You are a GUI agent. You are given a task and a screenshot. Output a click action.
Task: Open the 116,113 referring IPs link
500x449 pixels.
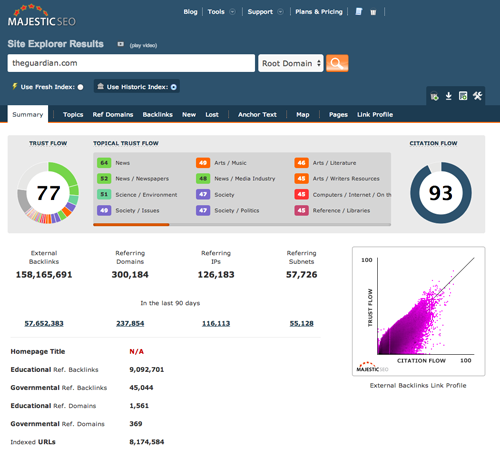pos(216,323)
